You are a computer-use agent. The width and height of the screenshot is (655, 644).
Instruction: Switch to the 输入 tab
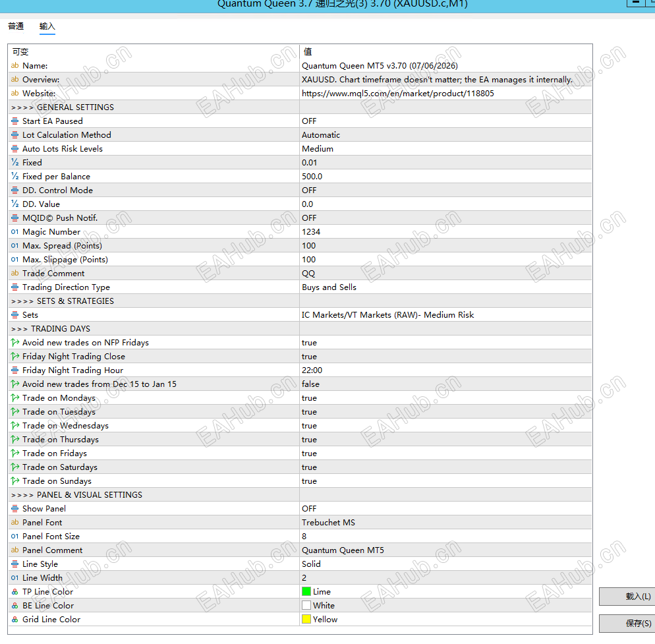(x=47, y=26)
